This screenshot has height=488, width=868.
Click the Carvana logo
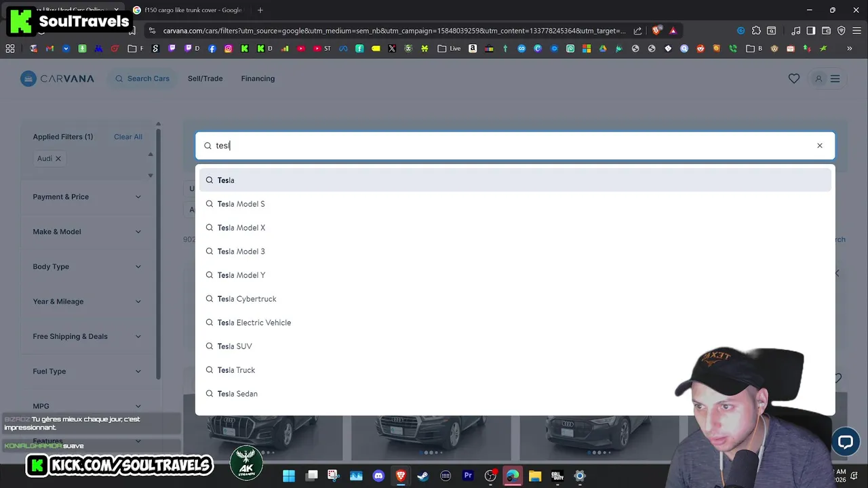[x=57, y=79]
